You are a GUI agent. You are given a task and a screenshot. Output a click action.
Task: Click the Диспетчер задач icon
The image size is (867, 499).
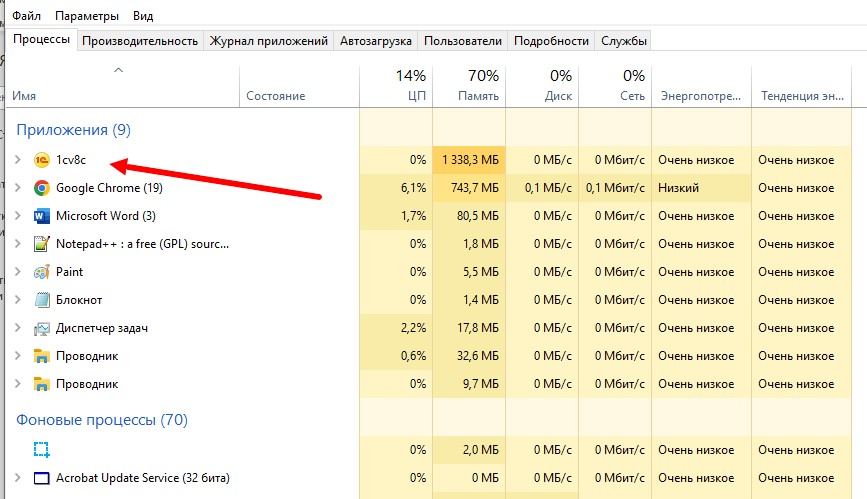42,328
